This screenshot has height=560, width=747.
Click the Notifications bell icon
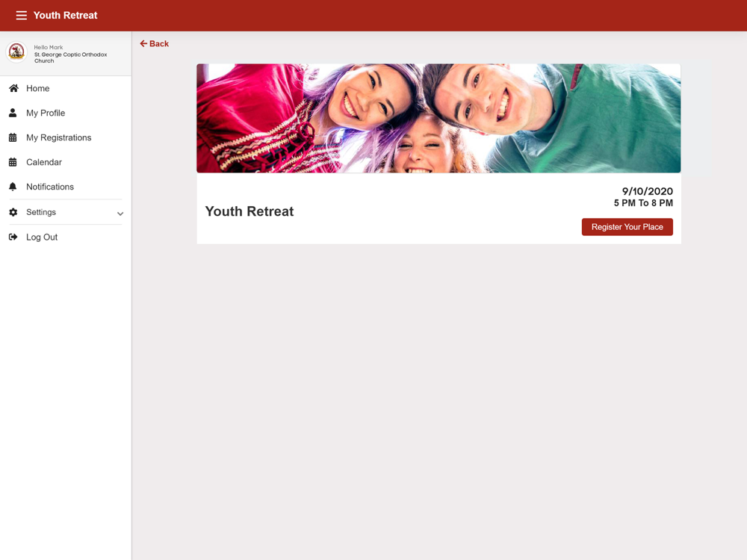click(13, 187)
